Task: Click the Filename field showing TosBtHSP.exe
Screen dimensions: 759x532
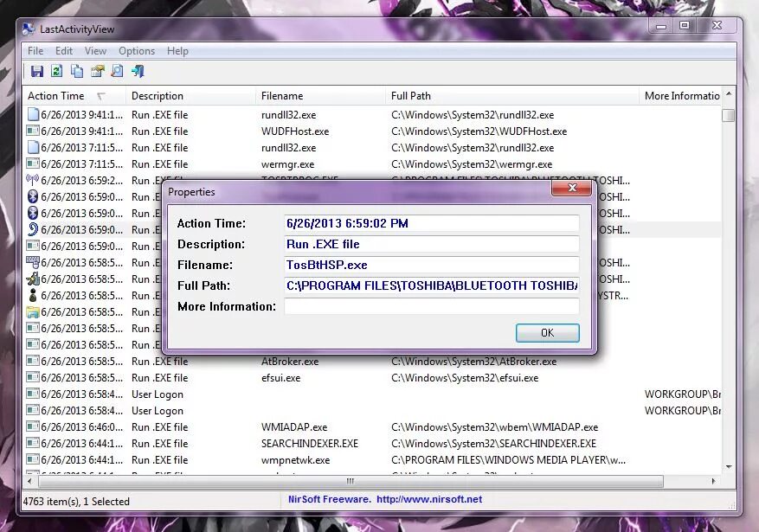Action: click(432, 265)
